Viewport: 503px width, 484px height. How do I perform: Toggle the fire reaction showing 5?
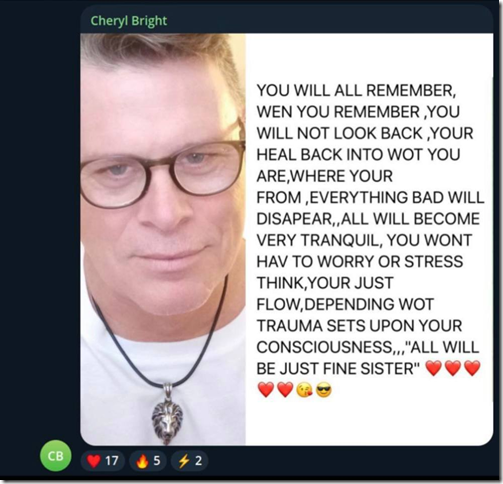pyautogui.click(x=148, y=461)
